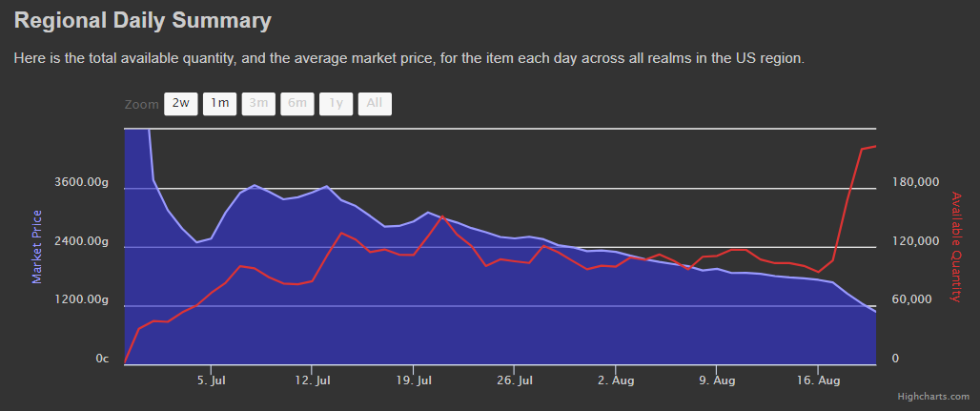980x411 pixels.
Task: Click the 2. Aug date label
Action: pos(616,380)
